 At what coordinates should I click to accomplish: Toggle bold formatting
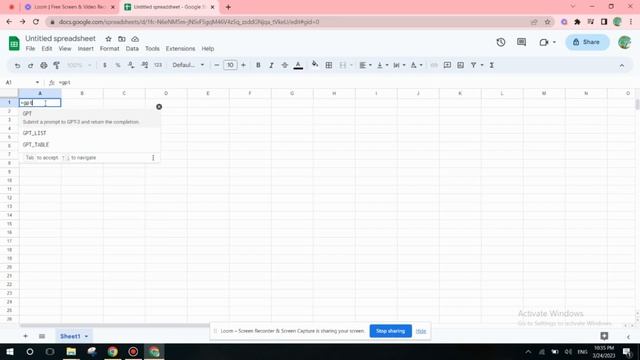click(x=258, y=65)
